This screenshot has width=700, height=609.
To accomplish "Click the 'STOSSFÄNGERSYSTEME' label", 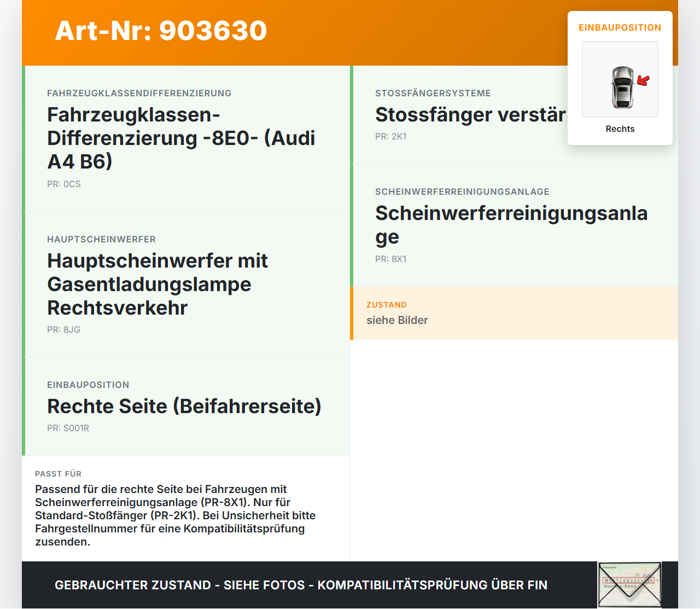I will coord(433,93).
